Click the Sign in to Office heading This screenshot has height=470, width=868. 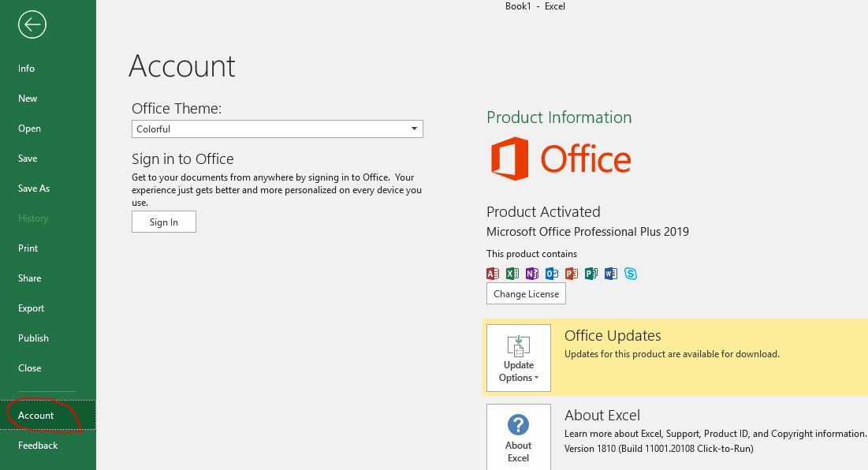pyautogui.click(x=183, y=159)
